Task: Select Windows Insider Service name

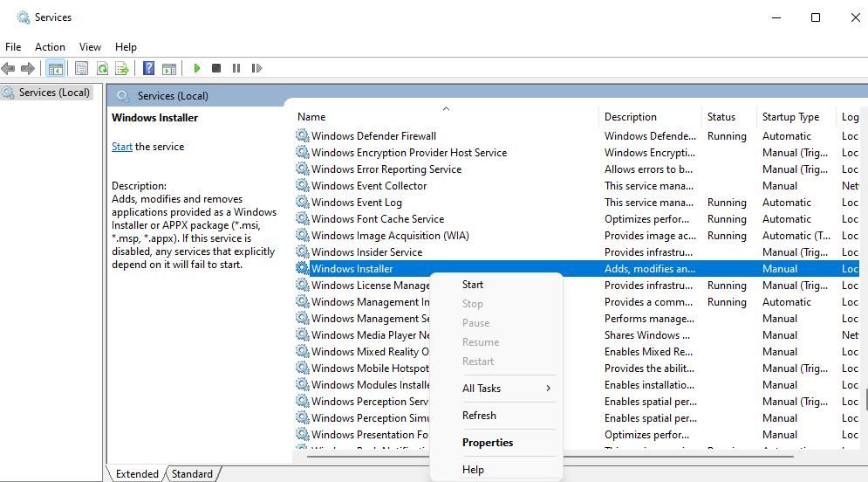Action: (x=367, y=252)
